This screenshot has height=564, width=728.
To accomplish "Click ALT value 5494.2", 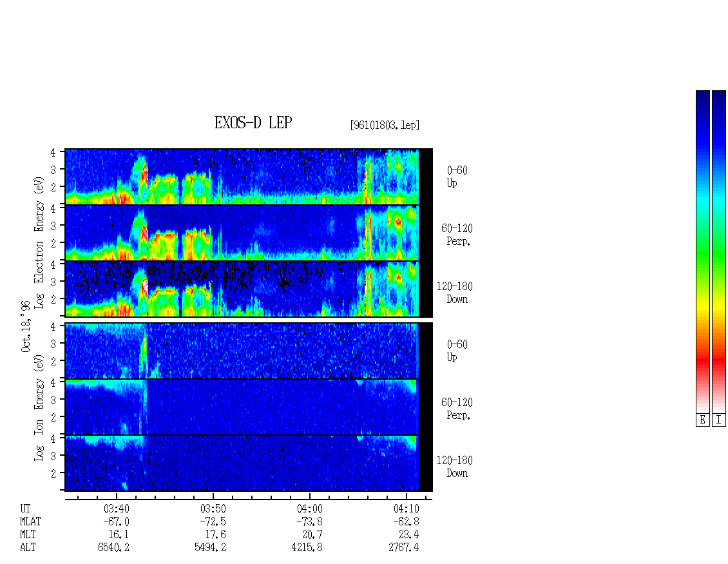I will tap(210, 547).
